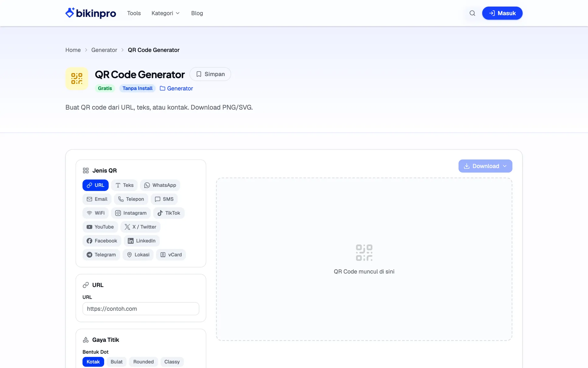
Task: Select the URL QR type chip
Action: (96, 185)
